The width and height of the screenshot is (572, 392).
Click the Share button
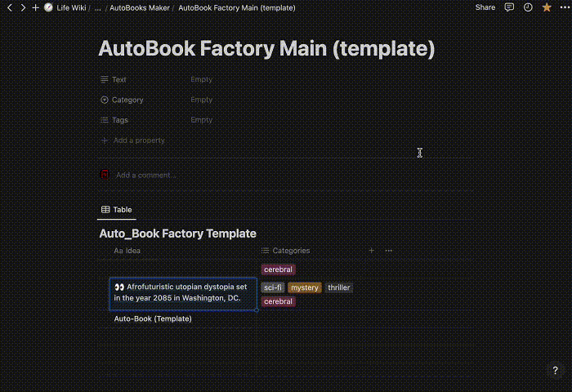(x=485, y=7)
